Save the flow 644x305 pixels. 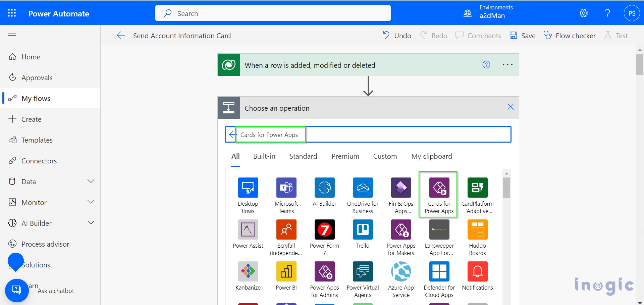tap(522, 36)
